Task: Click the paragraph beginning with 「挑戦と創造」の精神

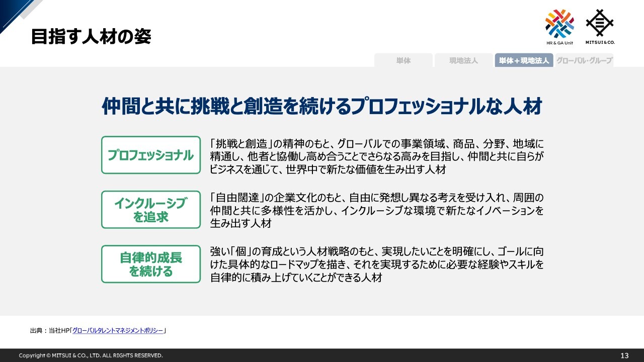Action: (x=376, y=156)
